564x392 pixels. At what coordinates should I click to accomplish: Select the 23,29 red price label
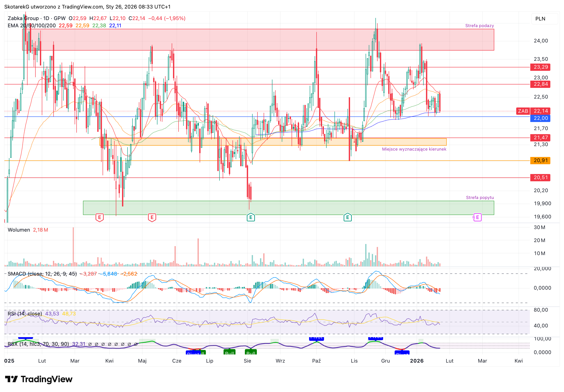(540, 67)
